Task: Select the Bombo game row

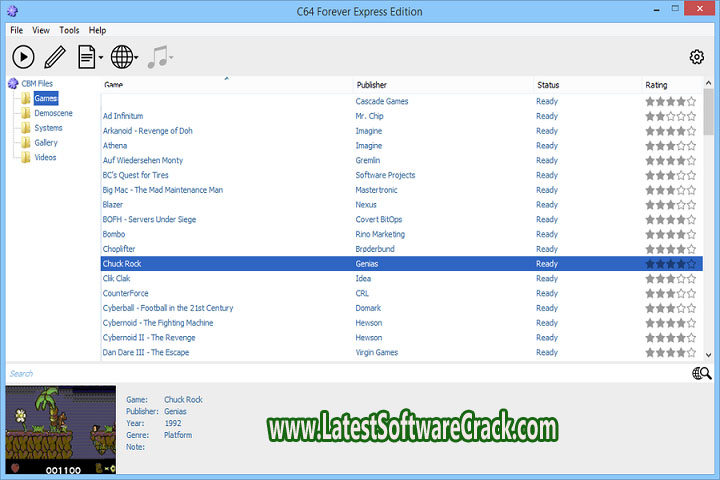Action: (402, 234)
